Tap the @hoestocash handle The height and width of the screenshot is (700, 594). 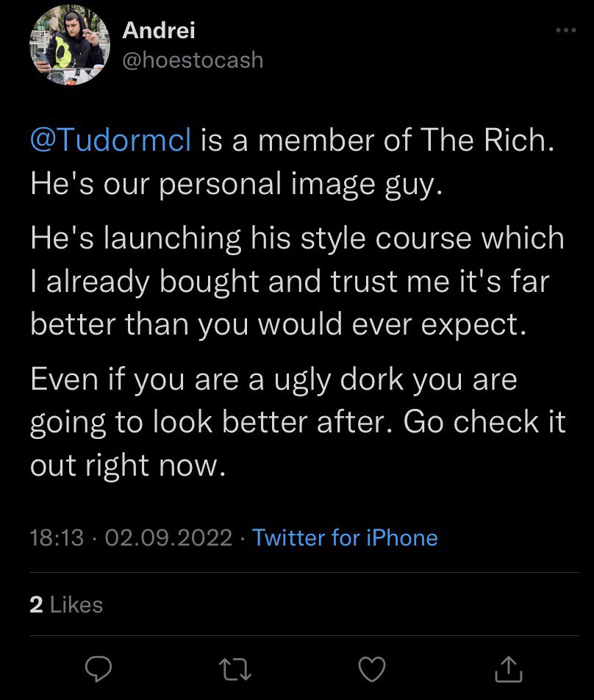(x=192, y=60)
